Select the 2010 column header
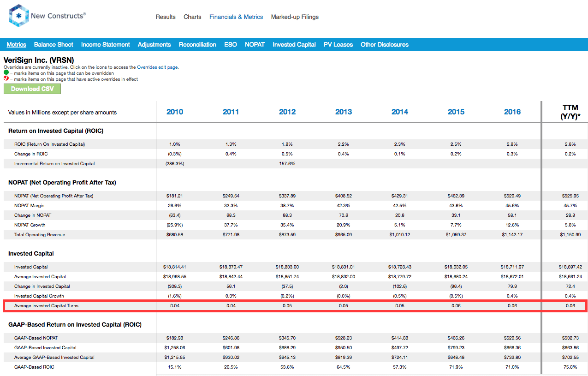 [x=175, y=112]
